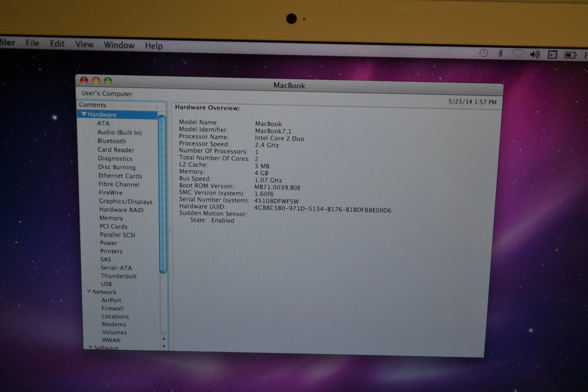Select AirPort under the Network section
Screen dimensions: 588x392
[x=112, y=300]
